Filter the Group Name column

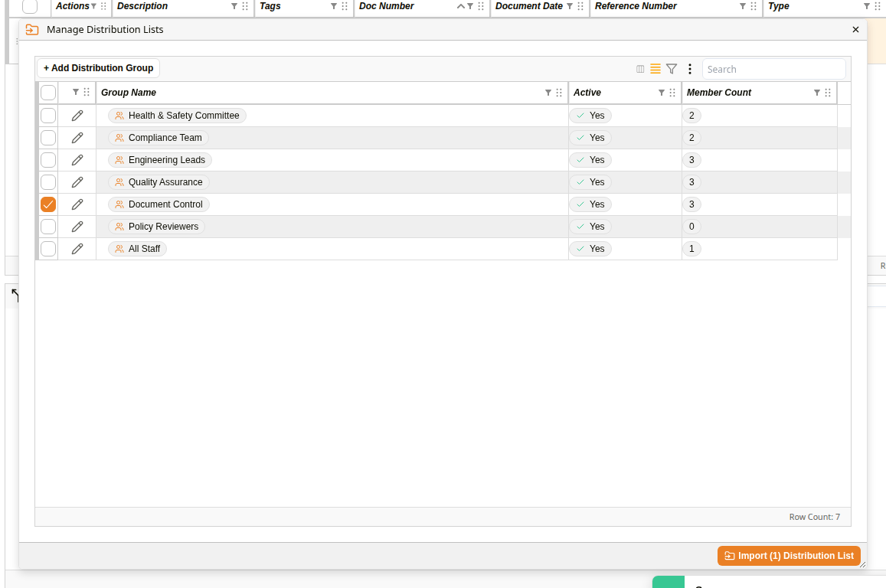tap(548, 93)
